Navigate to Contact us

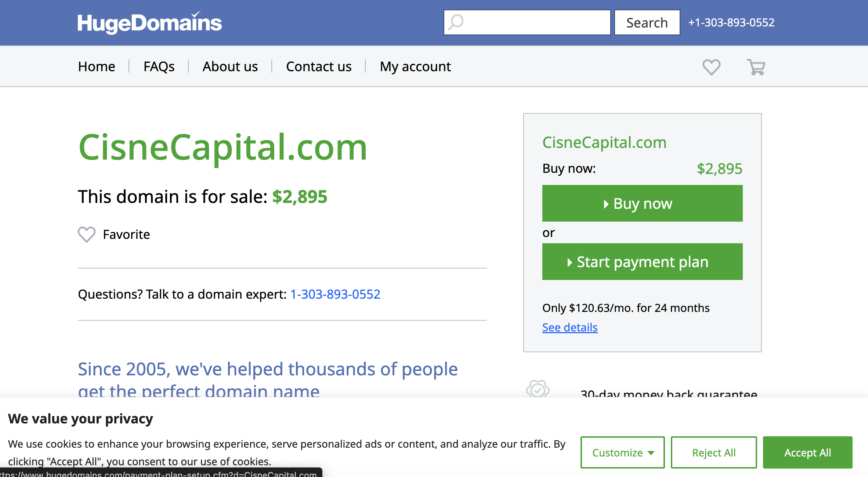[319, 66]
